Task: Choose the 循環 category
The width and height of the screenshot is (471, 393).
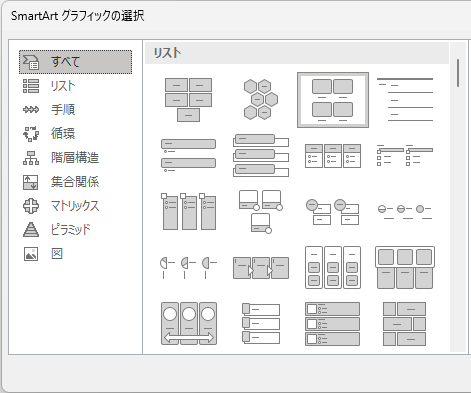Action: [x=75, y=134]
